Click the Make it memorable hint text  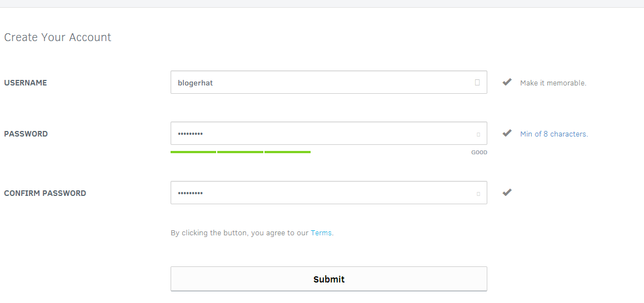click(553, 83)
